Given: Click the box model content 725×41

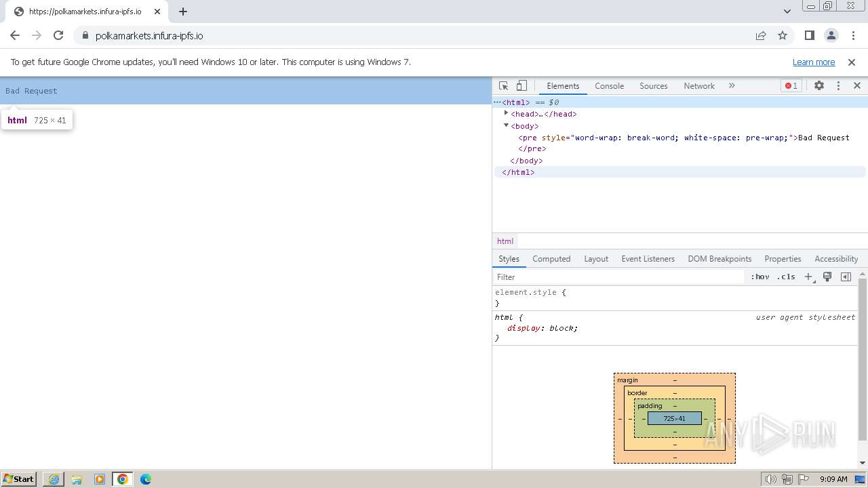Looking at the screenshot, I should point(675,419).
